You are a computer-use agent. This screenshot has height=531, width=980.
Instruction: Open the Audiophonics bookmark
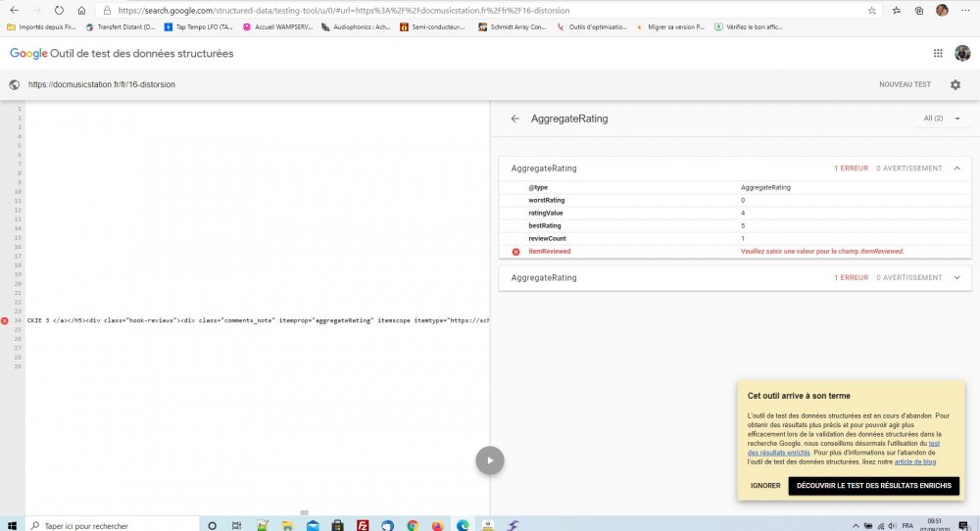pos(356,26)
